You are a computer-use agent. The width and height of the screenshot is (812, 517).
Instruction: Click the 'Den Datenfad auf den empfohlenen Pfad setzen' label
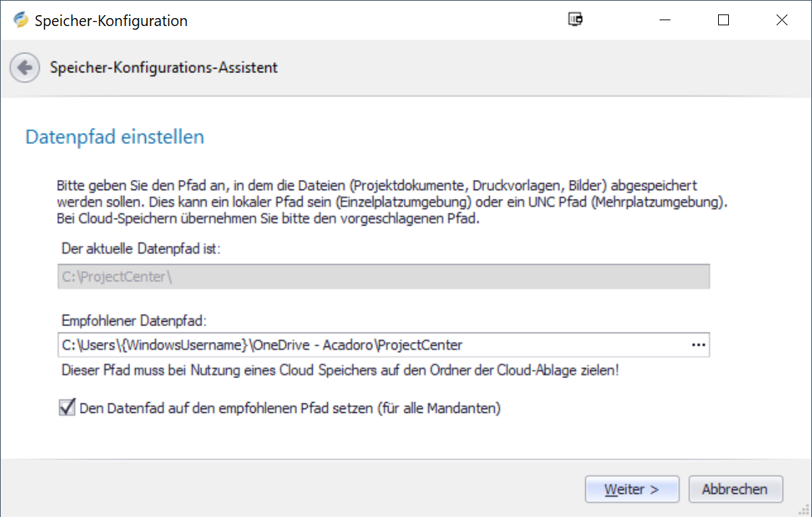290,408
